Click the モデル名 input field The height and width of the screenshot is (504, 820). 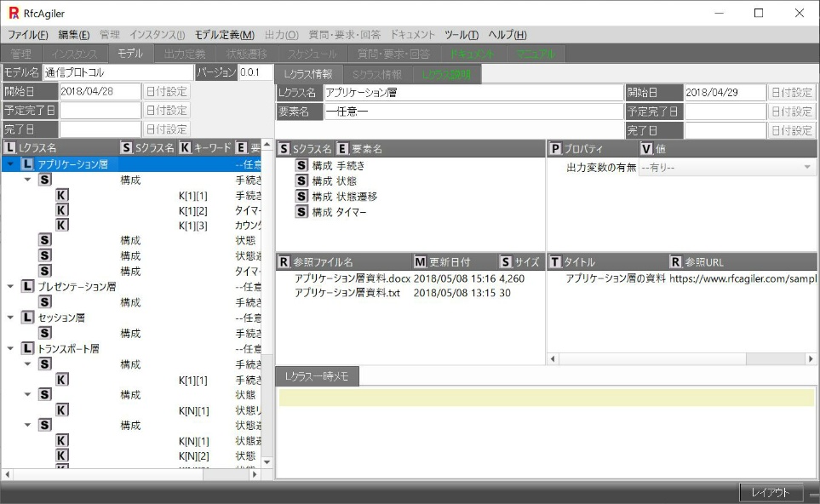pos(118,72)
